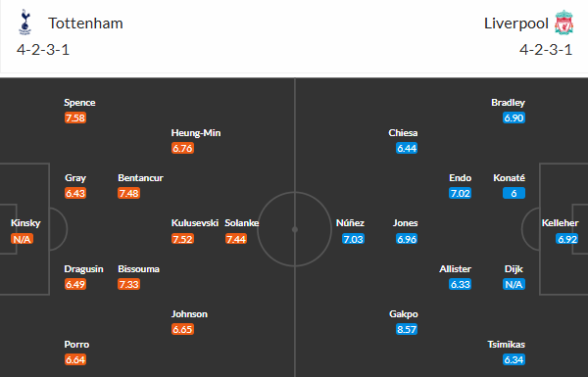Screen dimensions: 588x377
Task: Open the Tottenham team name link
Action: click(85, 24)
